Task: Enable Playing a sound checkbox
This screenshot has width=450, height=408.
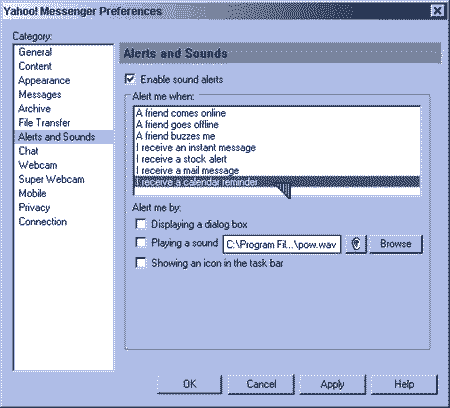Action: (x=141, y=243)
